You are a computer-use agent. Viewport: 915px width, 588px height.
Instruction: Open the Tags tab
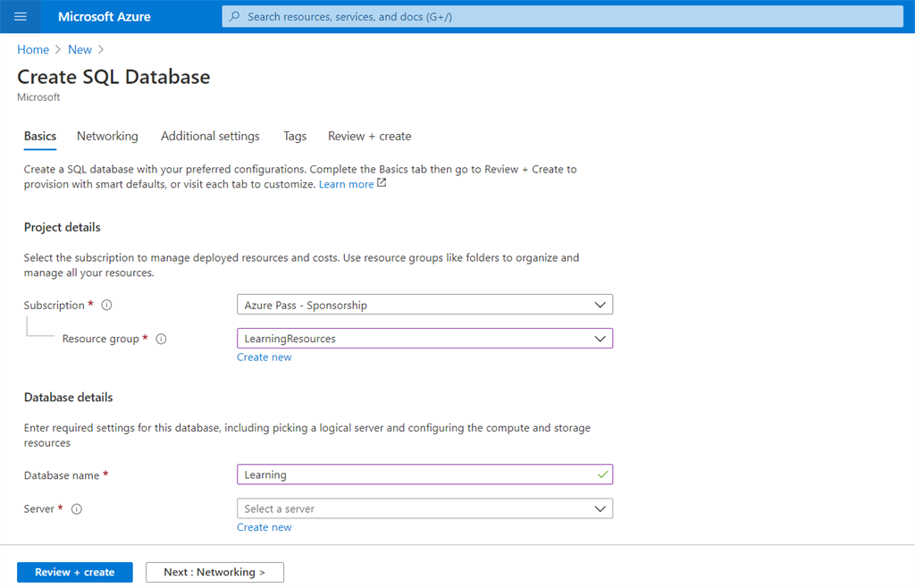(x=294, y=136)
